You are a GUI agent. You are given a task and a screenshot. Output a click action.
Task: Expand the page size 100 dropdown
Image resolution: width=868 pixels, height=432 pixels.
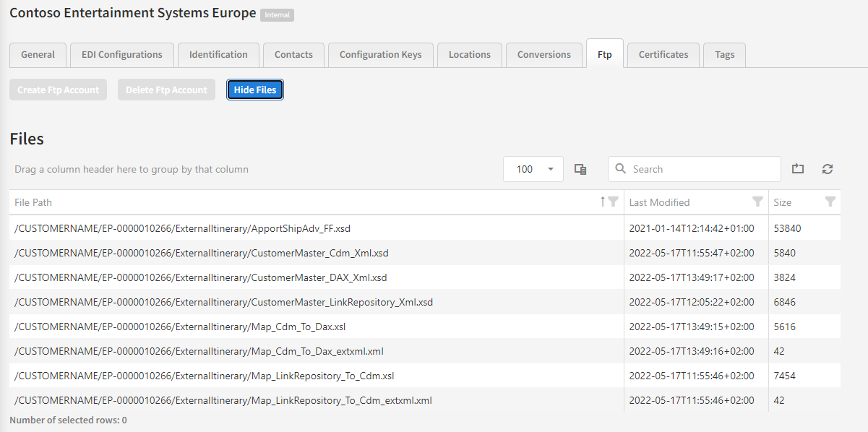click(550, 169)
